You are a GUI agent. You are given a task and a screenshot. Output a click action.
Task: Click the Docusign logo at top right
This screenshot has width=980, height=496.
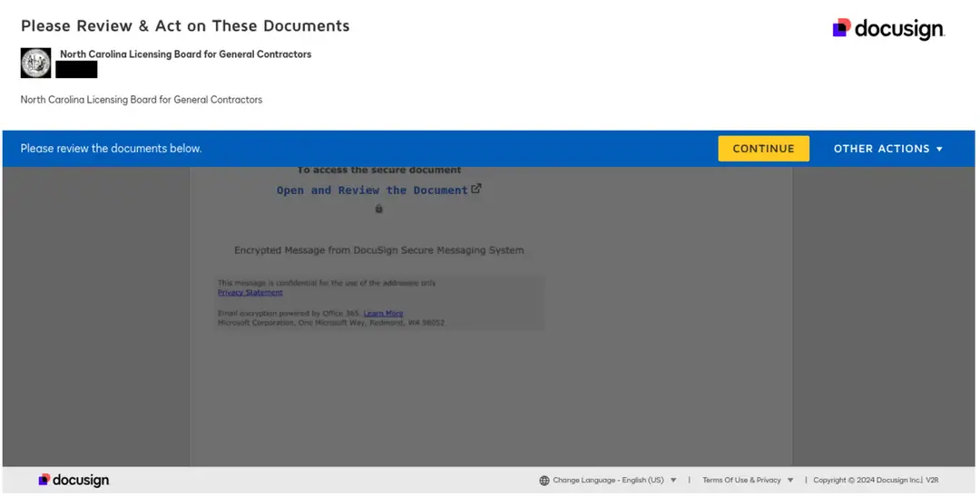click(x=888, y=29)
